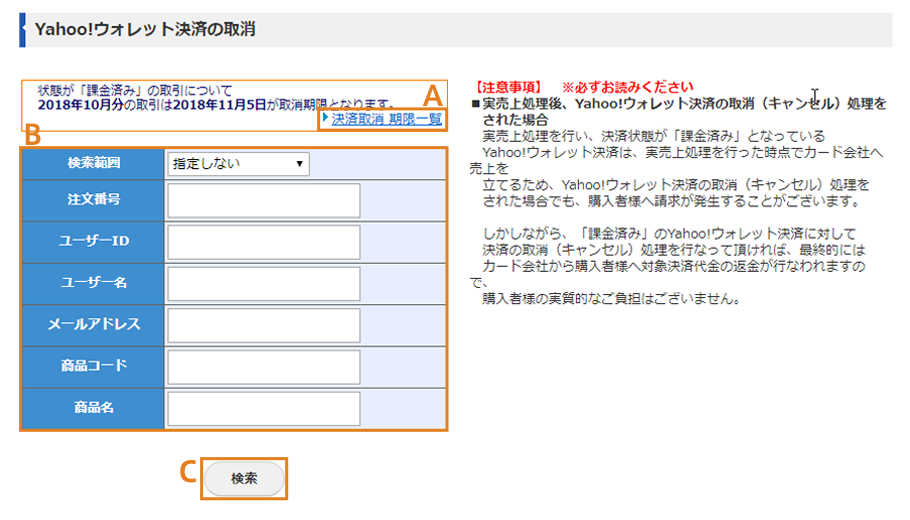Click the 購入者様の実質的なご負担はございません line
The image size is (910, 520).
coord(611,299)
